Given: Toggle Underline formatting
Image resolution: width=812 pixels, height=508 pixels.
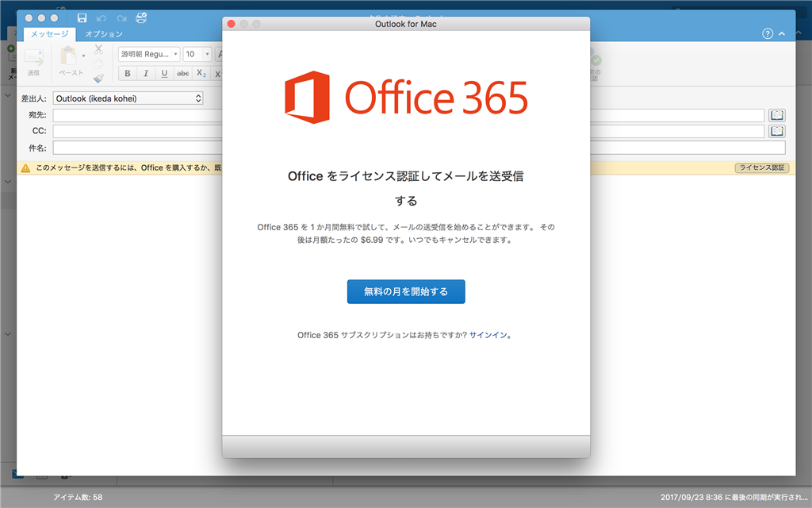Looking at the screenshot, I should (x=164, y=74).
